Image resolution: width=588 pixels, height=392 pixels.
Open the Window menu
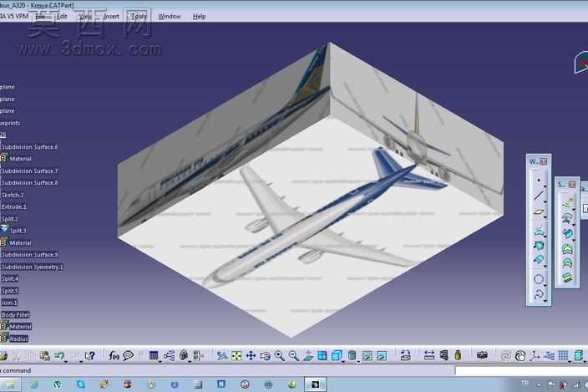pos(169,17)
